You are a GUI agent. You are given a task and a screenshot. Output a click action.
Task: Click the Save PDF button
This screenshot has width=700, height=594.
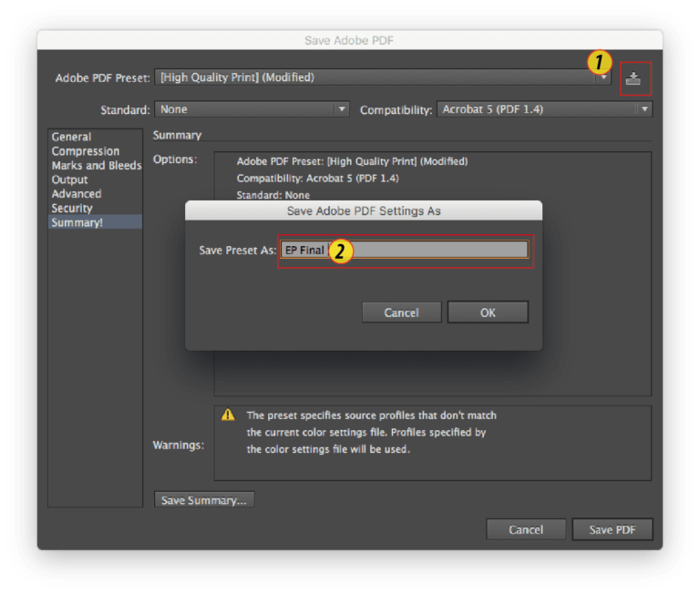pos(612,529)
